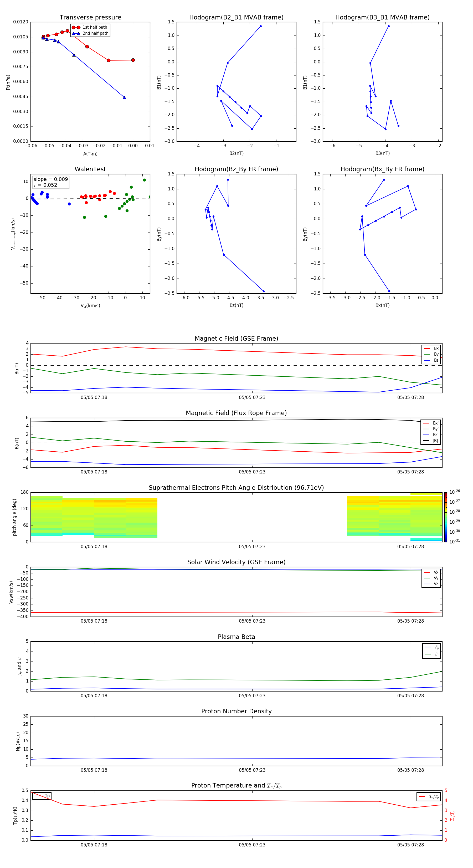
Task: Click the 'Te/Tp' legend box
Action: pos(429,796)
